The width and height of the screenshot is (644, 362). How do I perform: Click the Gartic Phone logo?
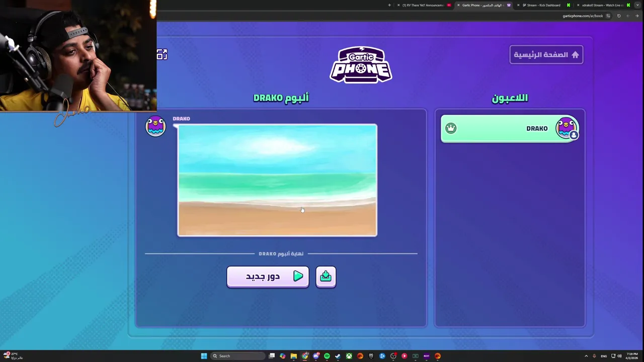(x=361, y=64)
